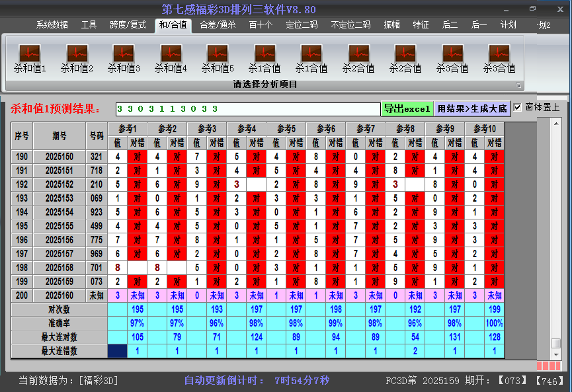Click the dark blue selected cell
Screen dimensions: 572x392
(118, 351)
